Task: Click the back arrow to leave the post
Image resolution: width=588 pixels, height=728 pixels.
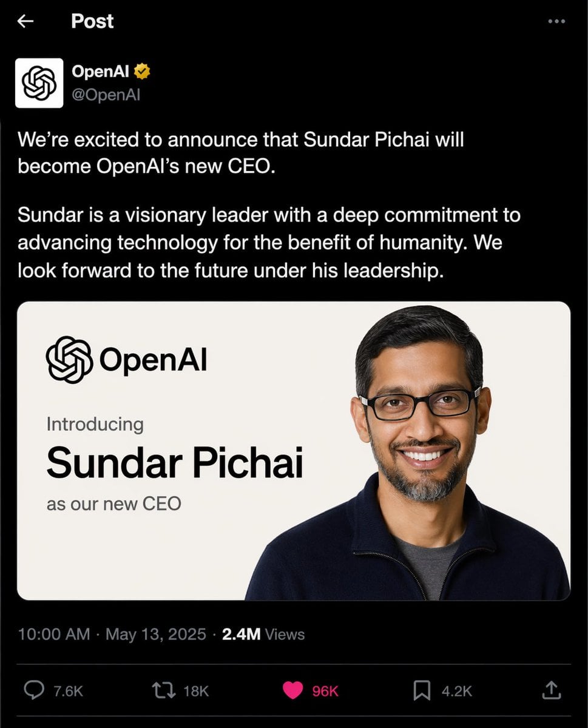Action: pos(24,21)
